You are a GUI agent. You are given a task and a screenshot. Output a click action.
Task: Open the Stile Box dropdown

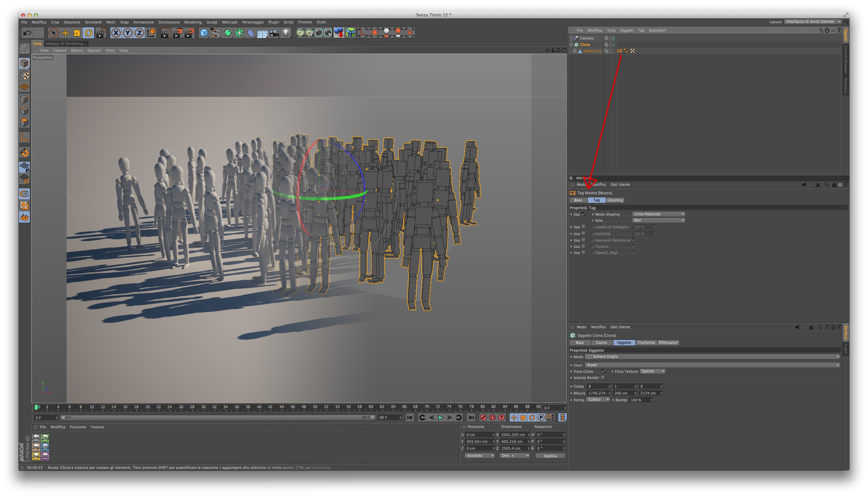659,220
